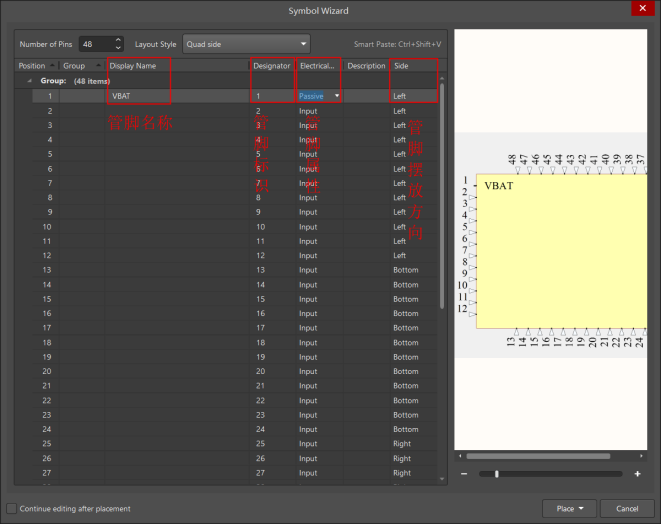The image size is (662, 524).
Task: Select the VBAT display name cell
Action: pos(138,96)
